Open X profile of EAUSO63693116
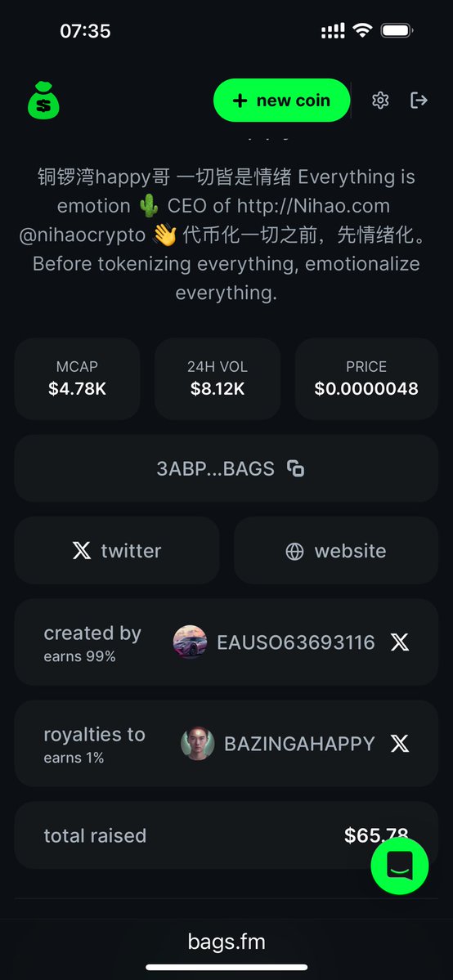The image size is (453, 980). click(400, 642)
